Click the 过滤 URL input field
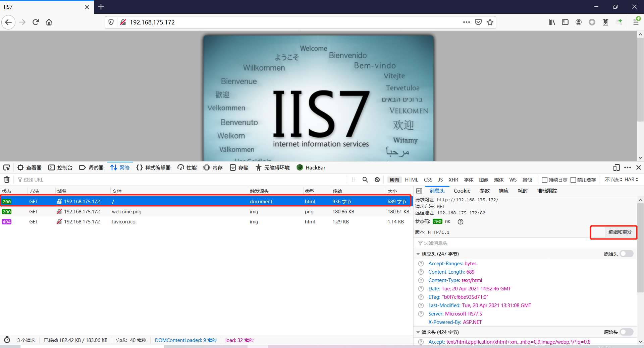This screenshot has height=348, width=644. click(181, 180)
